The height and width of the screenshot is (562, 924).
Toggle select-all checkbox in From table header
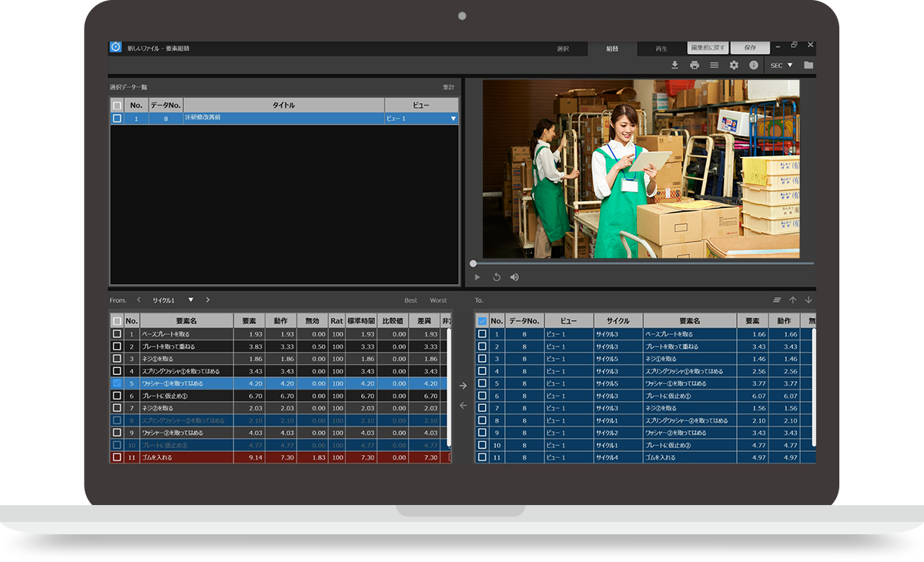coord(117,321)
